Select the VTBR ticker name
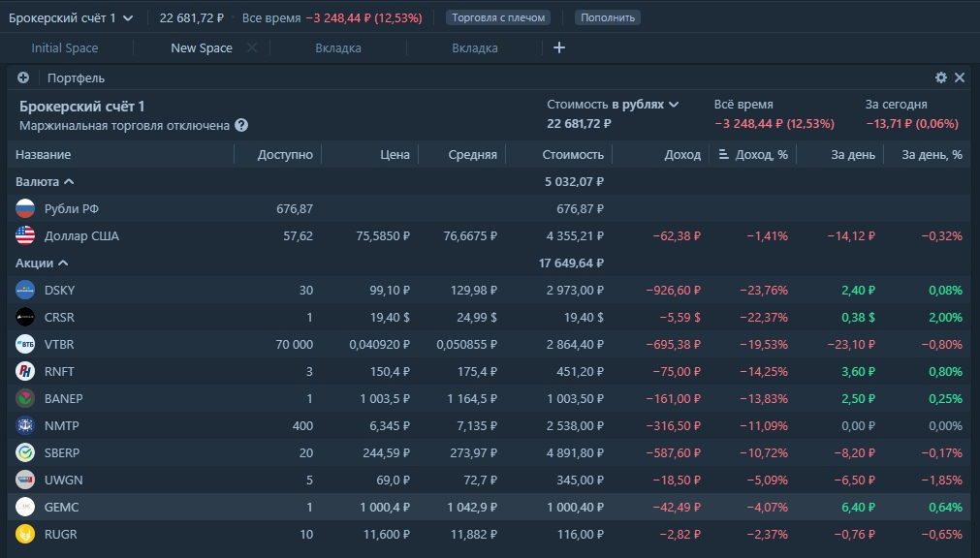 [59, 344]
